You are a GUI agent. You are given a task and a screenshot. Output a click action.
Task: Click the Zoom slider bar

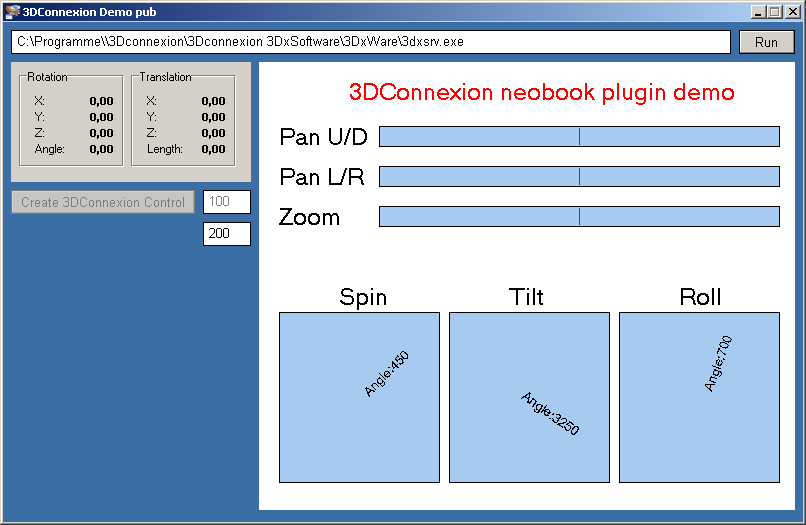(x=579, y=216)
